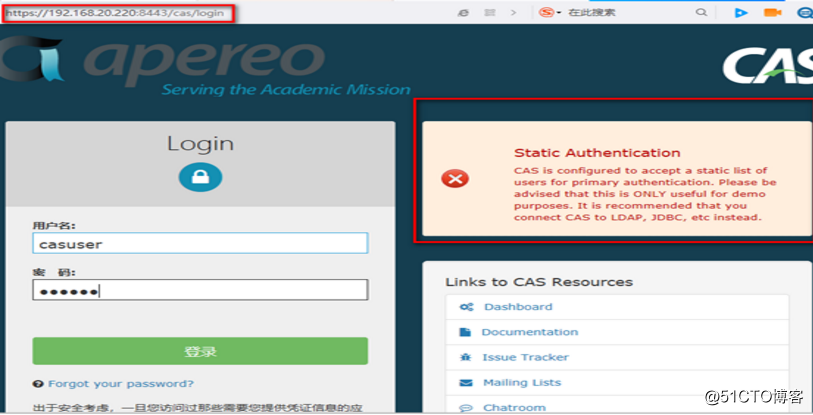813x415 pixels.
Task: Open the Mailing Lists link
Action: [522, 383]
